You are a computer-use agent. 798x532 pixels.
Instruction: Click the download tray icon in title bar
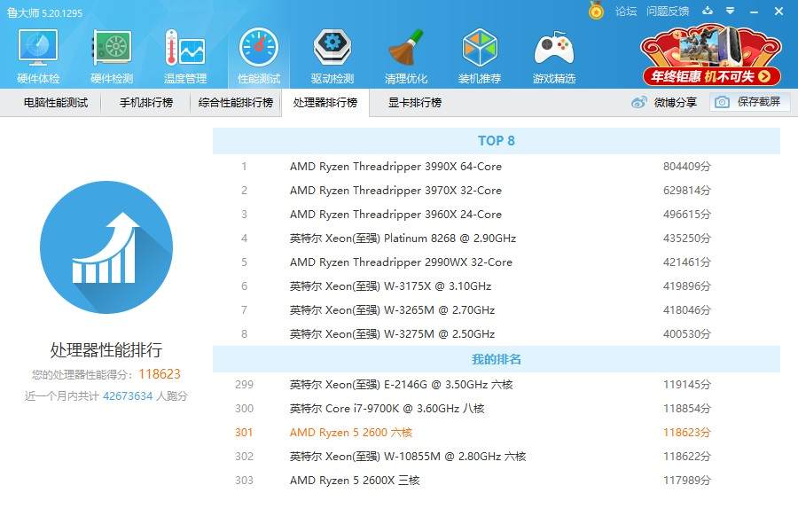[708, 11]
